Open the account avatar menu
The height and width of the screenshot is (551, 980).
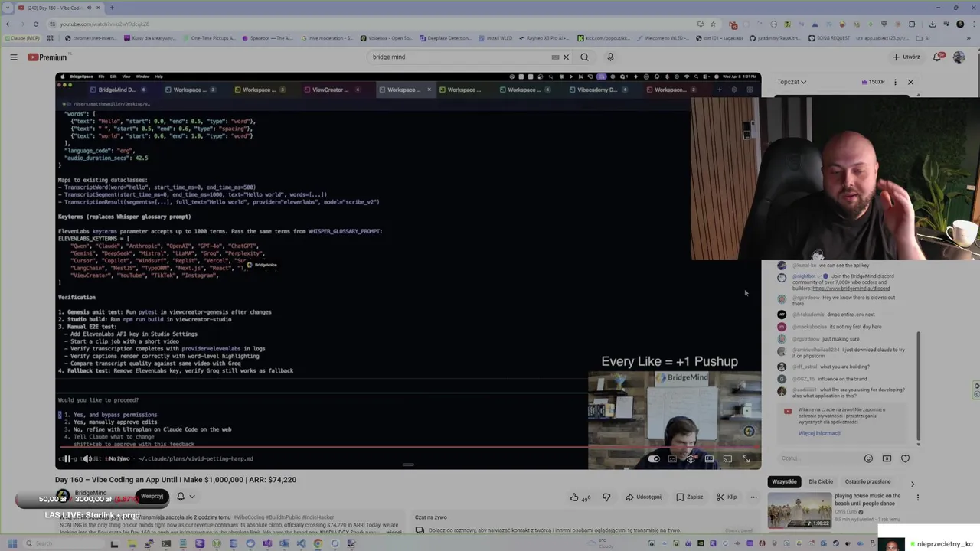[959, 57]
